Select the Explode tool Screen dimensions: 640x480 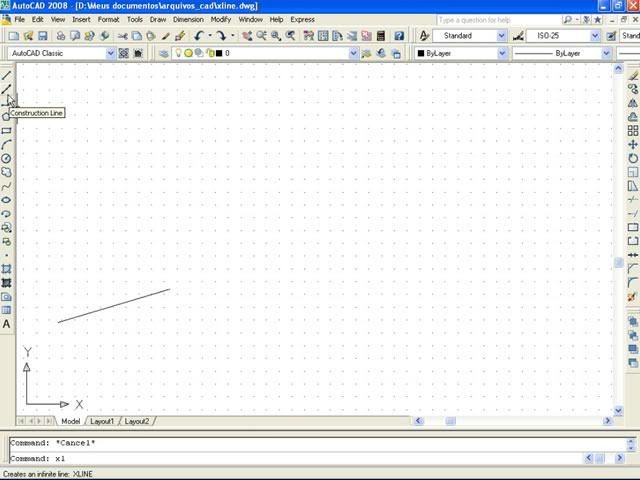pos(633,297)
